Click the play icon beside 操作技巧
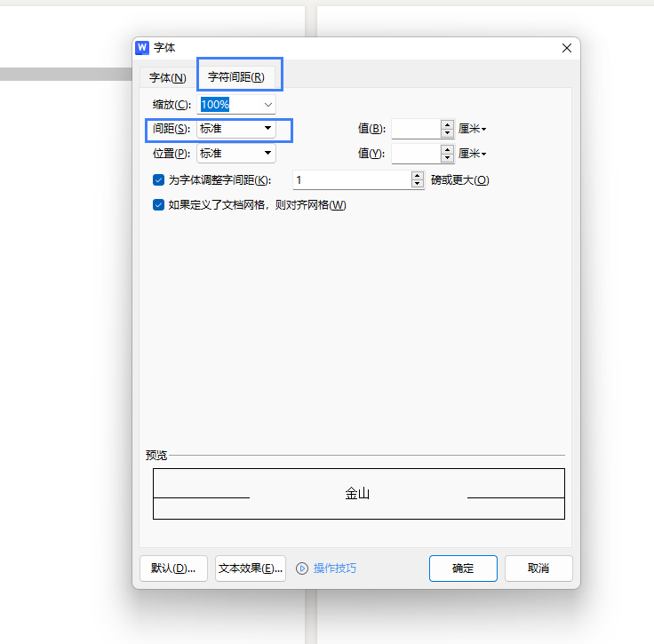The height and width of the screenshot is (644, 654). click(x=302, y=568)
